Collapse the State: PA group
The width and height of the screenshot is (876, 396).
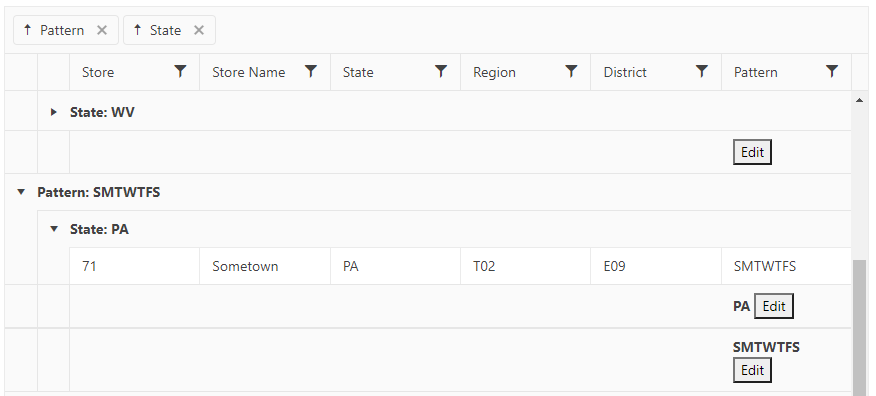(x=54, y=229)
